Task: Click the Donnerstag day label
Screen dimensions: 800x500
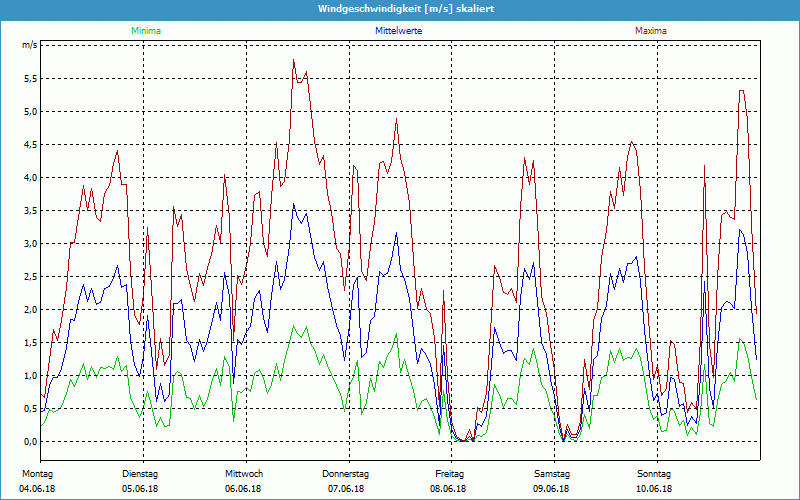Action: point(345,474)
